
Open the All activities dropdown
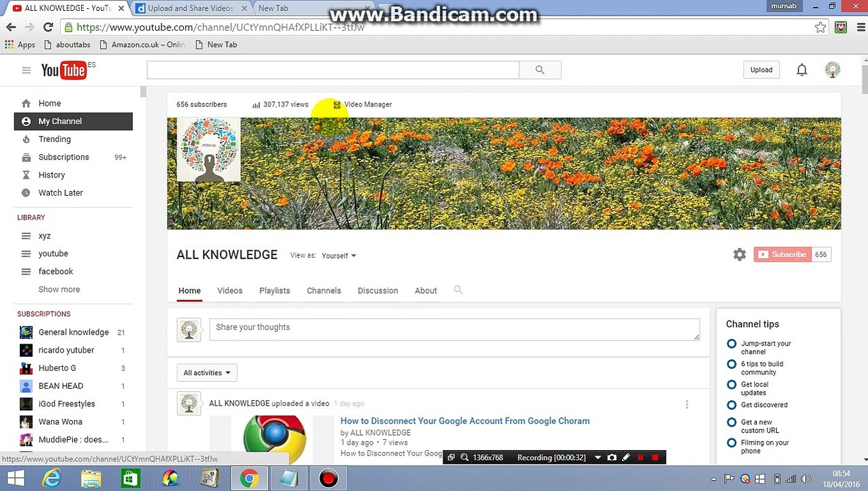207,372
